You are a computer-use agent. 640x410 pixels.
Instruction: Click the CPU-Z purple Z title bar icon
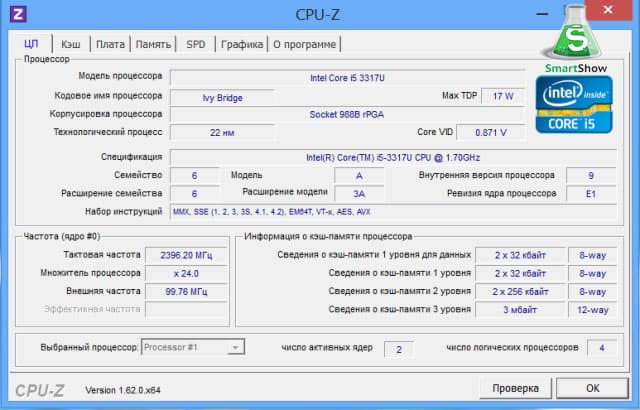(18, 14)
